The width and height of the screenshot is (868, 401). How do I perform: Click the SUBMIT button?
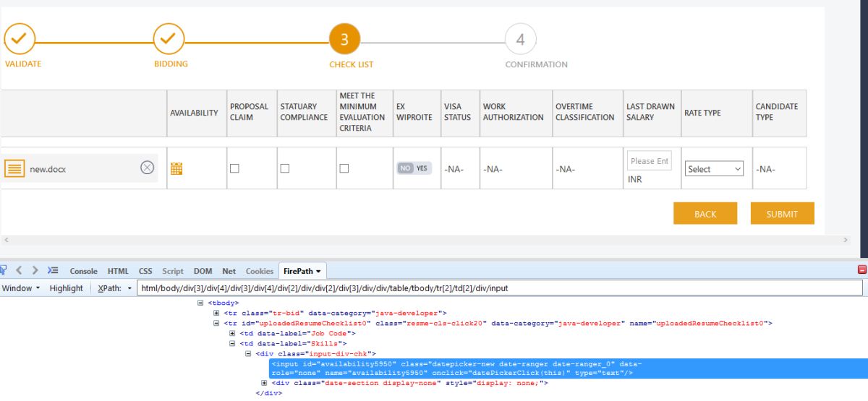pyautogui.click(x=782, y=213)
